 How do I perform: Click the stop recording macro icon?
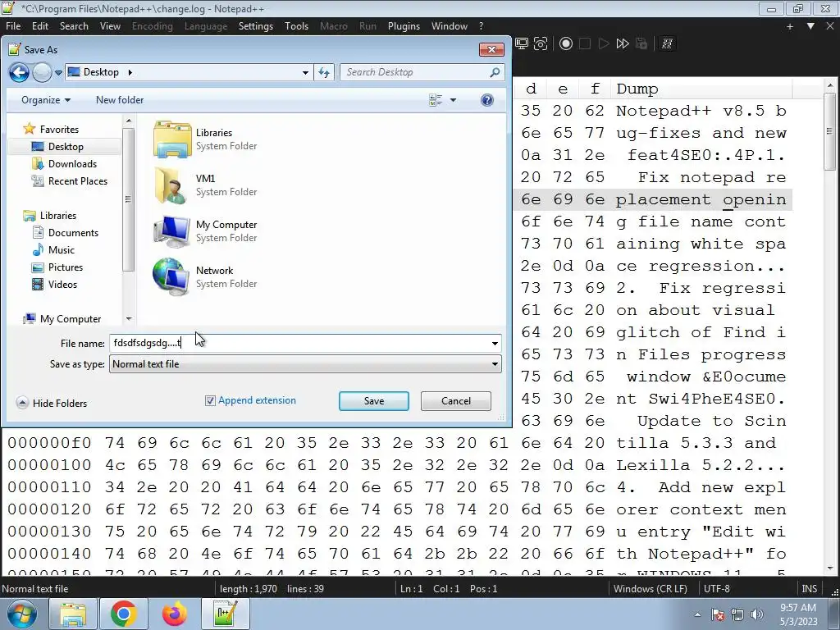pyautogui.click(x=584, y=43)
